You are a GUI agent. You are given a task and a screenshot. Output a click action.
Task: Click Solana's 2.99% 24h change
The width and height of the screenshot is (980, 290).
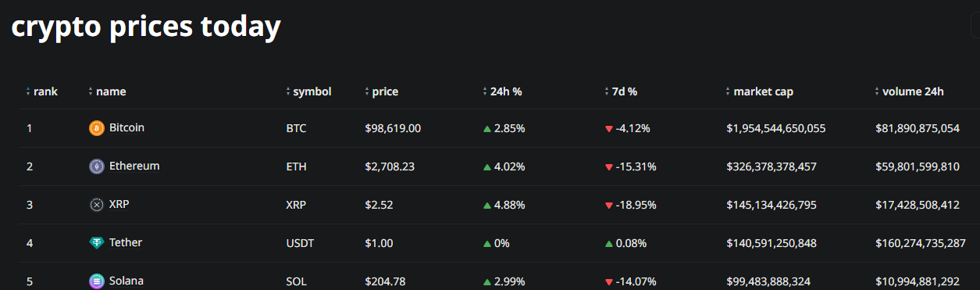504,281
